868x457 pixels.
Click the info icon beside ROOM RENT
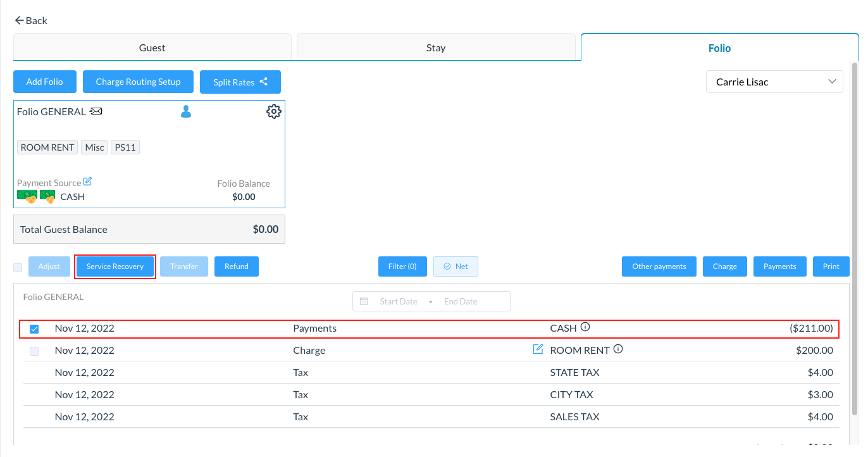pyautogui.click(x=618, y=349)
